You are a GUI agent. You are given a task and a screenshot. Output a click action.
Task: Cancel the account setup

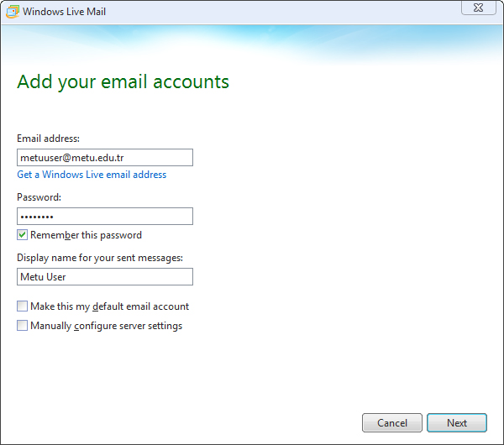tap(392, 423)
